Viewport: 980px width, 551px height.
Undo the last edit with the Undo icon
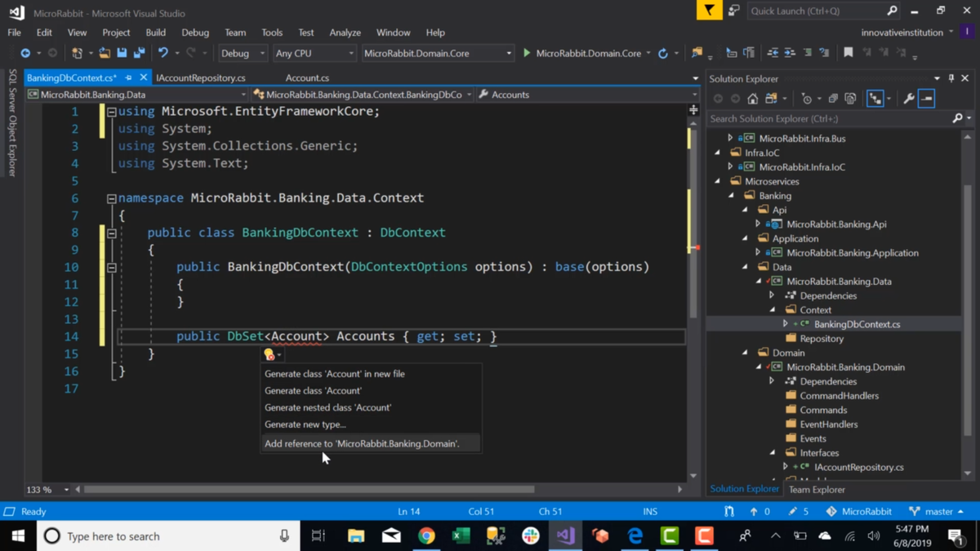click(x=163, y=53)
